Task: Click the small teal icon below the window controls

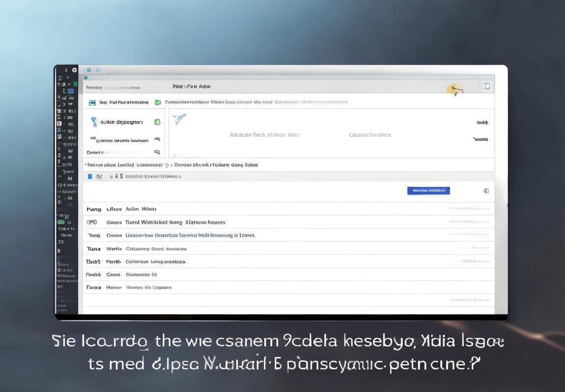Action: [86, 78]
